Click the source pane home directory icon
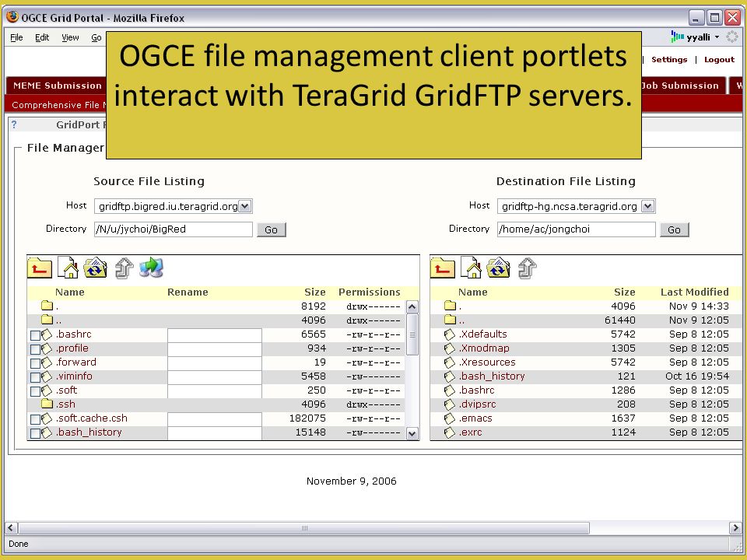 (68, 268)
